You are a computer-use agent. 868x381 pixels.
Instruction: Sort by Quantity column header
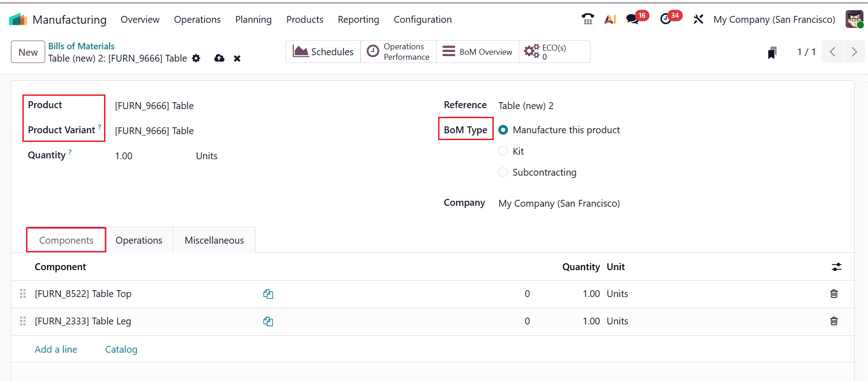581,267
